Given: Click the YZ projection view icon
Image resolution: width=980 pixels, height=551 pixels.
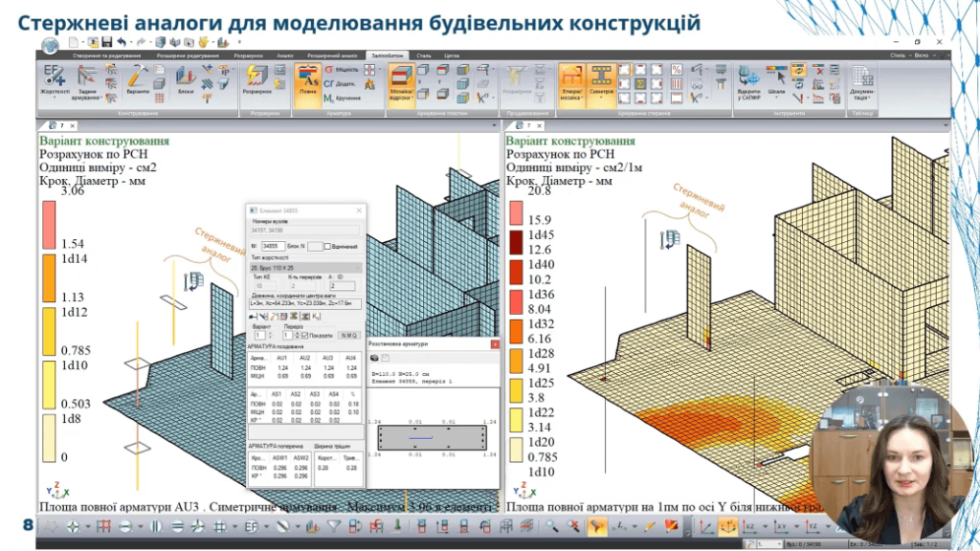Looking at the screenshot, I should click(x=812, y=527).
